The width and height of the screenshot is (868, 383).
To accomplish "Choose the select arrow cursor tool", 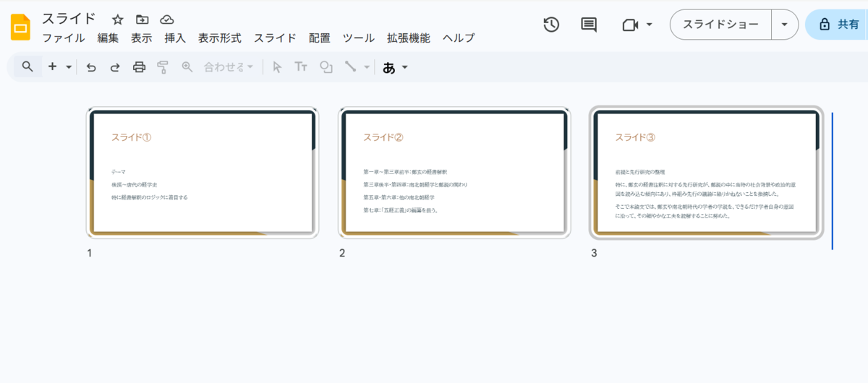I will coord(277,67).
